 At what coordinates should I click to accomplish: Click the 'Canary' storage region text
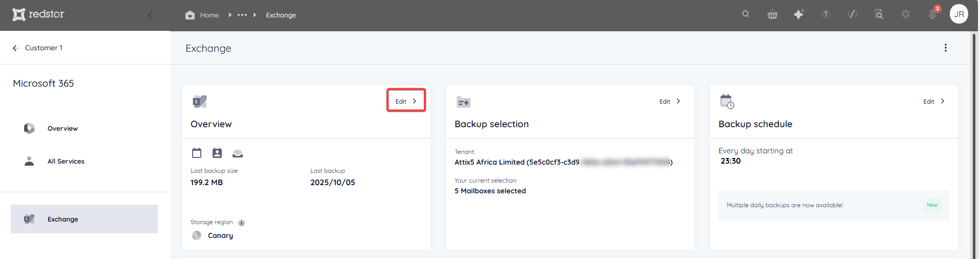click(220, 235)
